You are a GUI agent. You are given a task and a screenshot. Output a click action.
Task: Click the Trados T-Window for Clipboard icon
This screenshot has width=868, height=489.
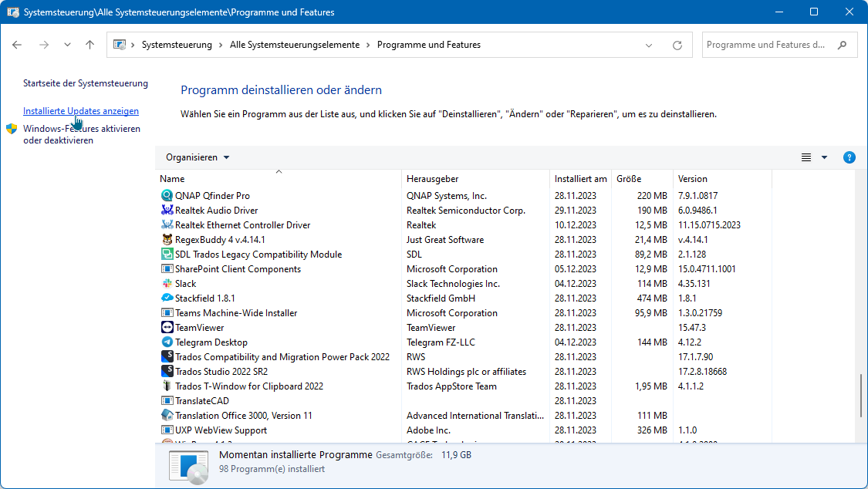167,386
